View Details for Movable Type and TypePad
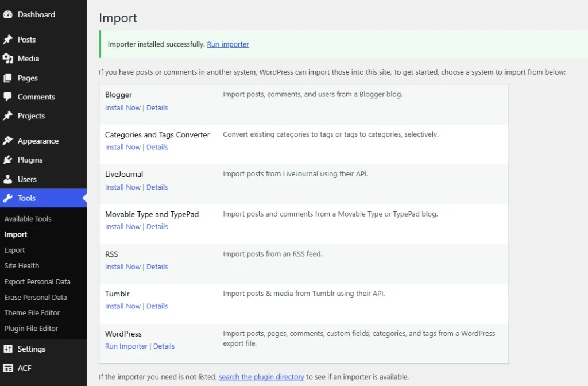The width and height of the screenshot is (588, 386). 157,226
